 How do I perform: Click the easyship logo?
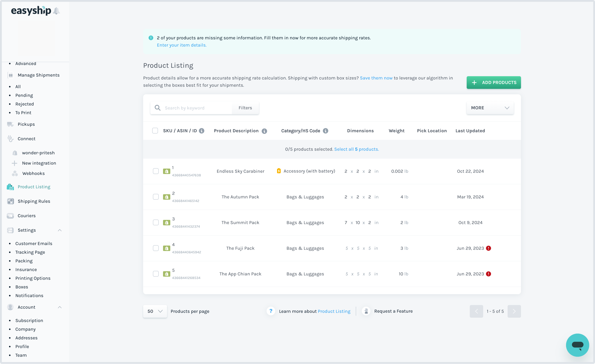(31, 11)
